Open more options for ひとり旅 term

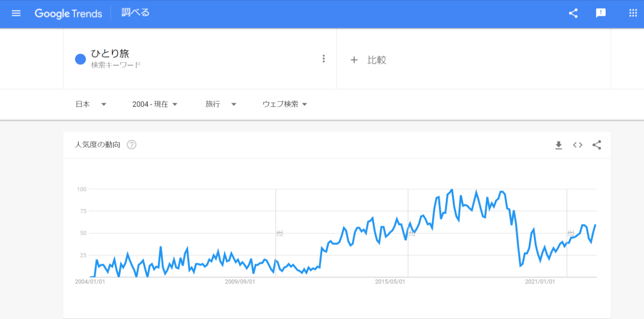tap(324, 59)
